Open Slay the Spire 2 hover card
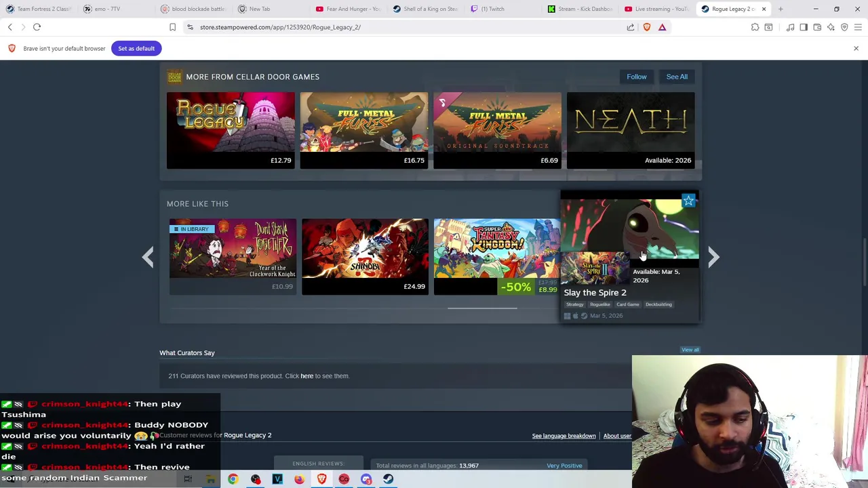This screenshot has height=488, width=868. tap(630, 256)
